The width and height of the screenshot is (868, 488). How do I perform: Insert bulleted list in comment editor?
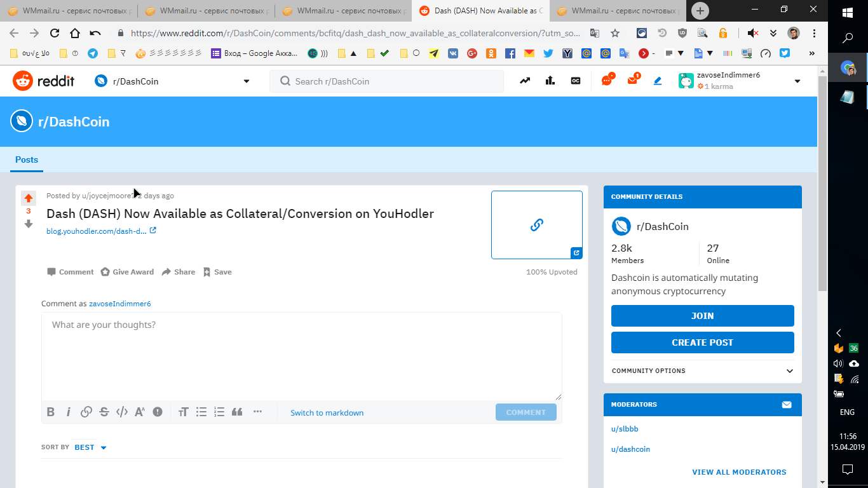[201, 412]
